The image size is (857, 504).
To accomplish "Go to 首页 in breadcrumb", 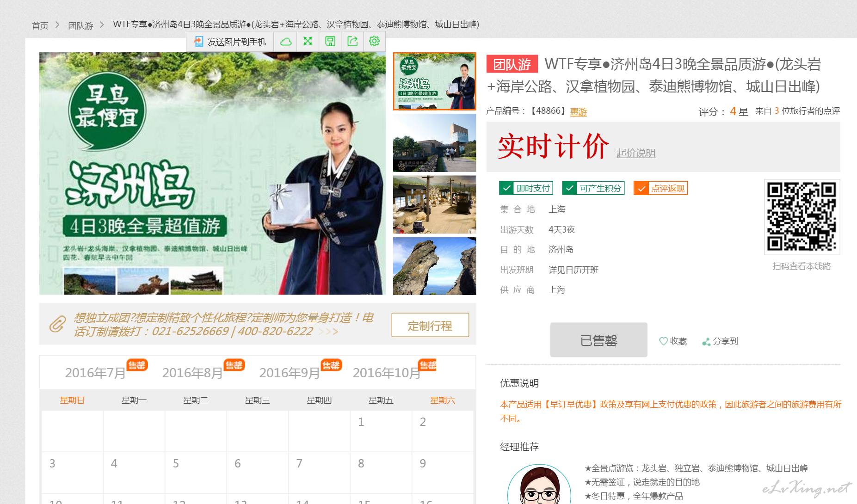I will point(40,25).
